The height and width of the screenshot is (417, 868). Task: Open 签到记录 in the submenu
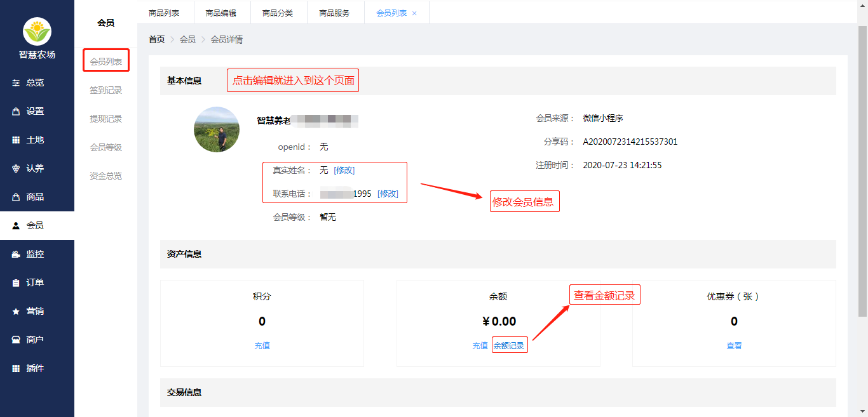105,90
